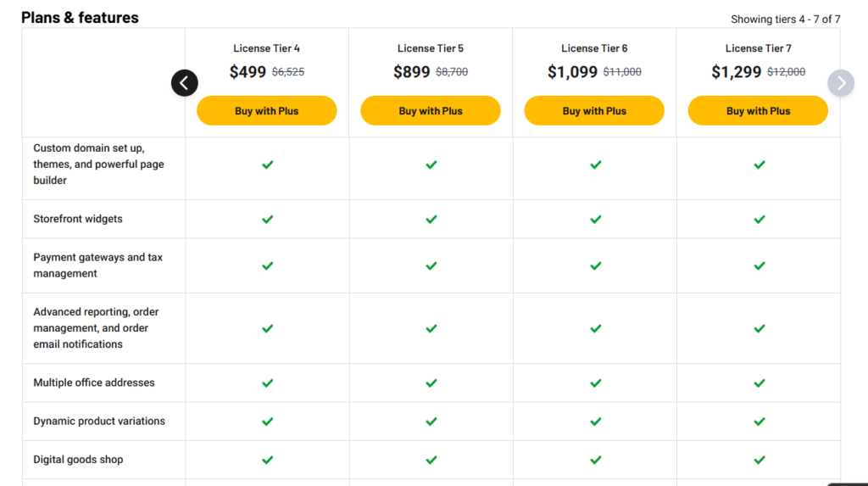
Task: Click the License Tier 4 heading
Action: tap(267, 48)
